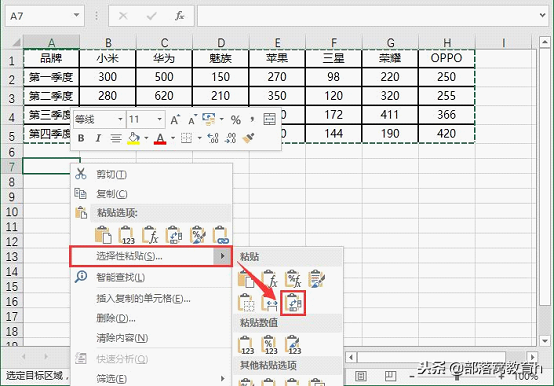Click the Keep Source Formatting paste icon
This screenshot has width=554, height=386.
point(317,279)
